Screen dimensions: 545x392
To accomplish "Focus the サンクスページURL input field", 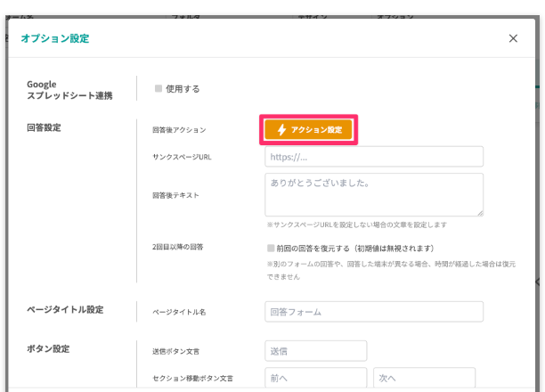I will 374,157.
